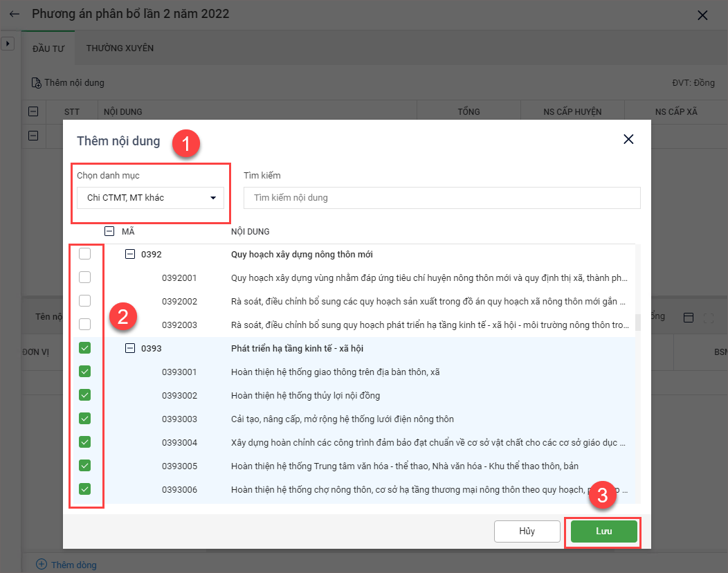Click the back arrow beside the page title
The width and height of the screenshot is (728, 573).
click(x=15, y=14)
